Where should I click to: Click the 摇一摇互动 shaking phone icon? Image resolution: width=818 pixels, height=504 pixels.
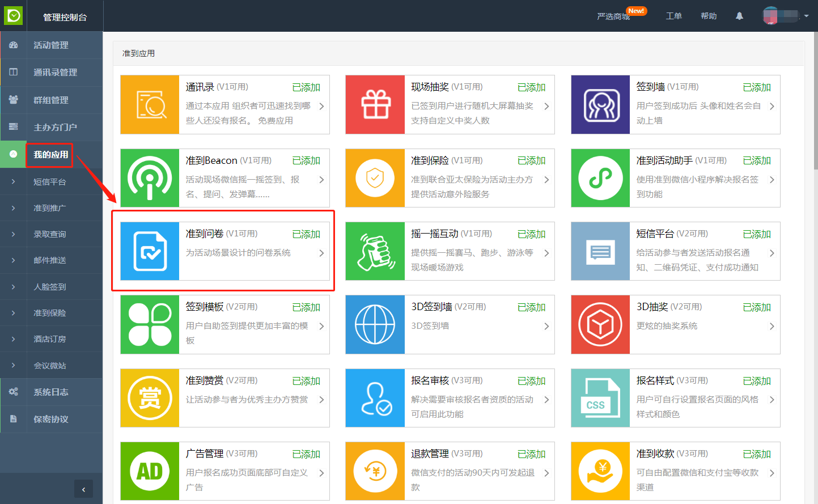375,251
